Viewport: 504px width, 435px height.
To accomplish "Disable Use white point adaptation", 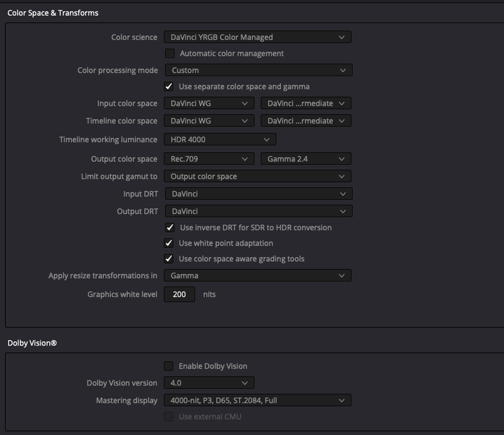I will 169,243.
